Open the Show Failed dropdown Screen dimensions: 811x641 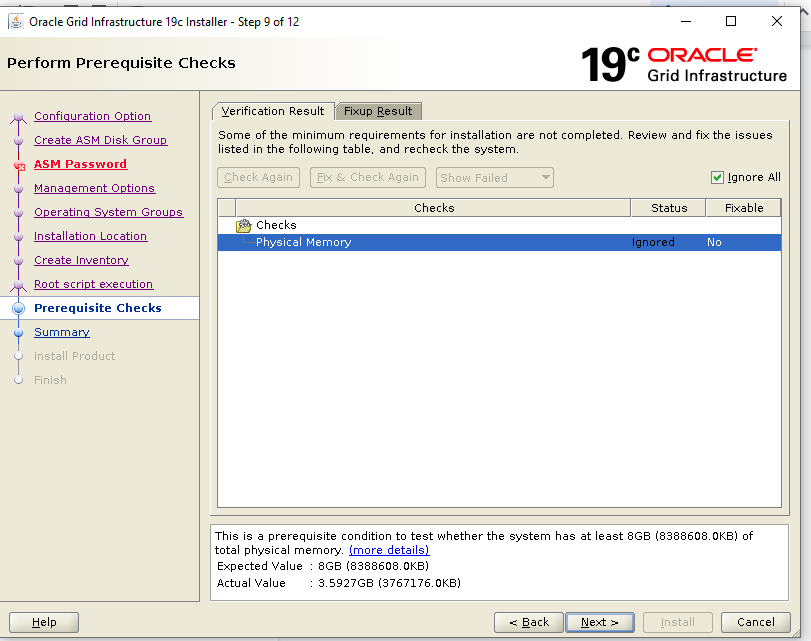tap(494, 177)
